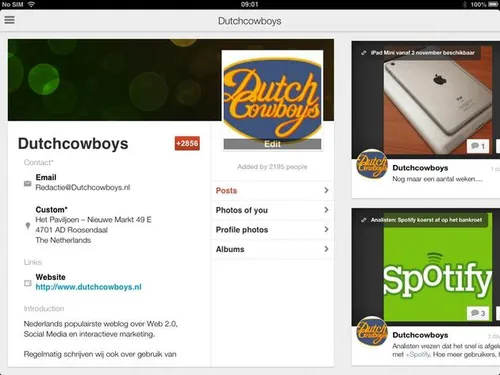Expand Albums chevron arrow
Screen dimensions: 500x375
[x=326, y=249]
